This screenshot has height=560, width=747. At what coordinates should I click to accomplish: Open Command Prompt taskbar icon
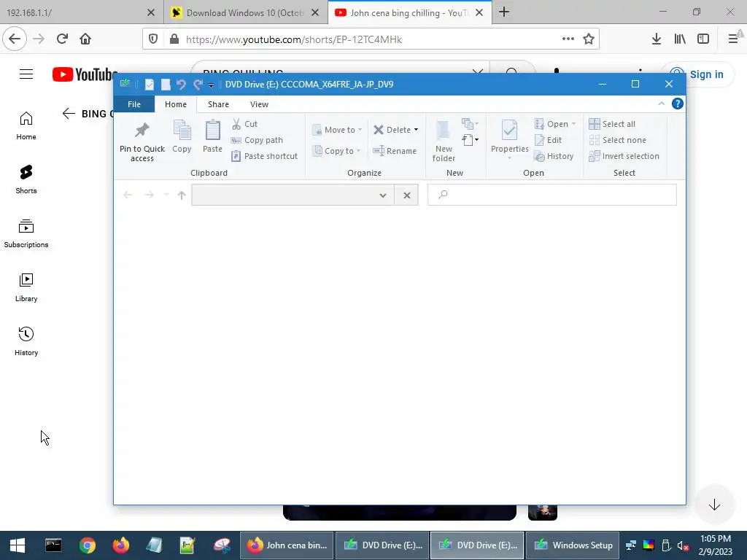point(53,545)
